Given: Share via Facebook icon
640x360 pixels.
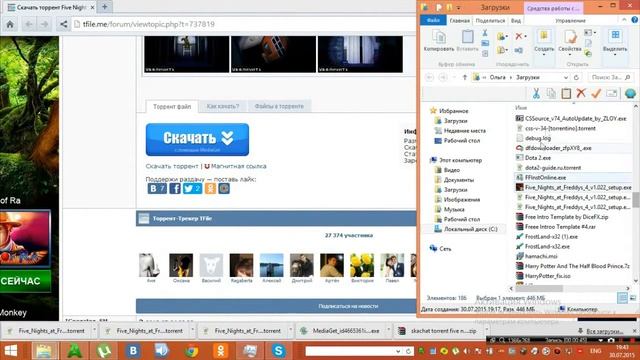Looking at the screenshot, I should (175, 189).
